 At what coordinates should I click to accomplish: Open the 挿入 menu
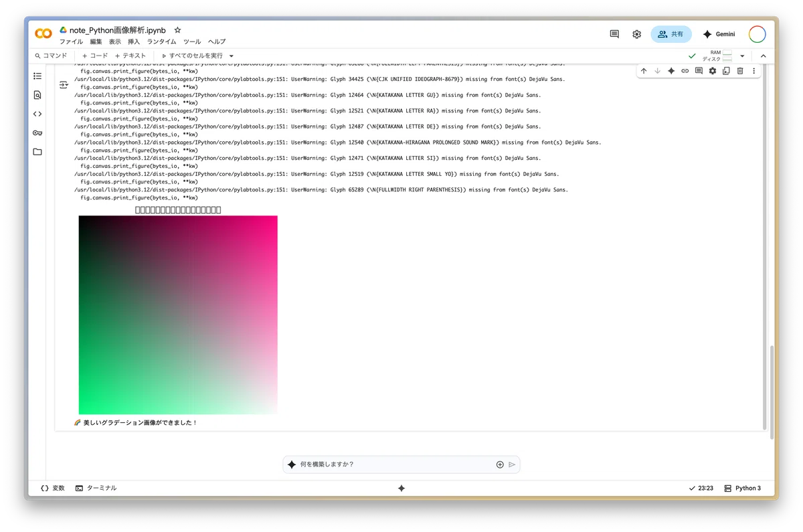click(134, 41)
